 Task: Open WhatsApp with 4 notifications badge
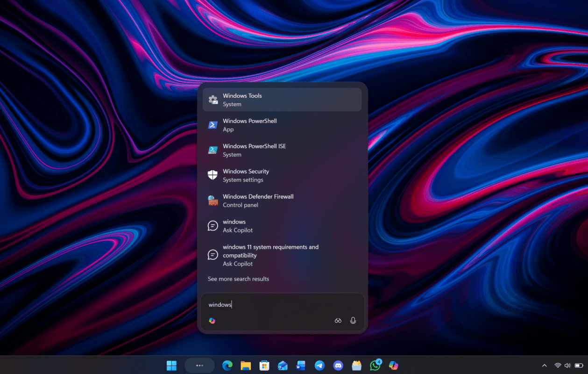(375, 365)
